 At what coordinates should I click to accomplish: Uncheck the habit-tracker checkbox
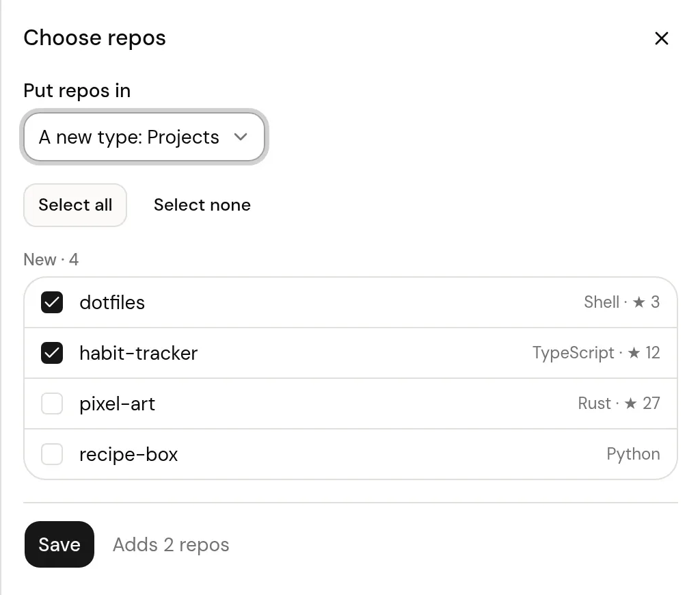(52, 353)
